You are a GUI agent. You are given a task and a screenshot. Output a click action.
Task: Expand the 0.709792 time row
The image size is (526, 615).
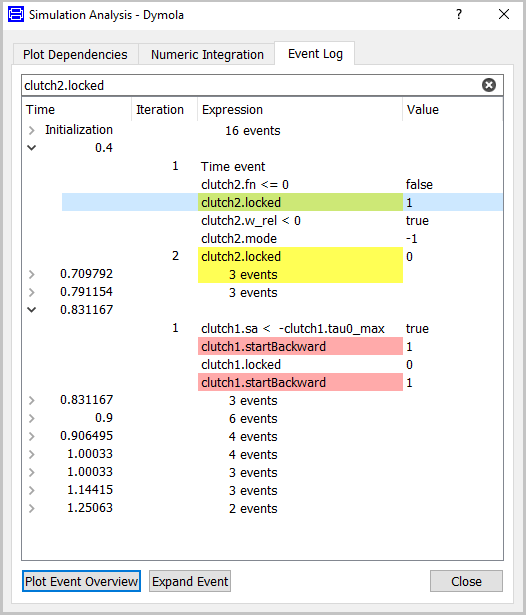tap(32, 274)
